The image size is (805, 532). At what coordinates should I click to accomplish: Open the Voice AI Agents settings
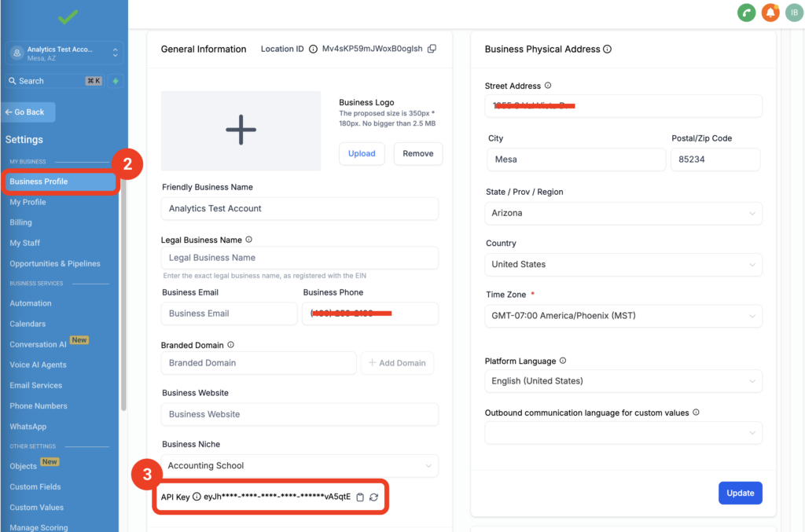click(x=38, y=365)
